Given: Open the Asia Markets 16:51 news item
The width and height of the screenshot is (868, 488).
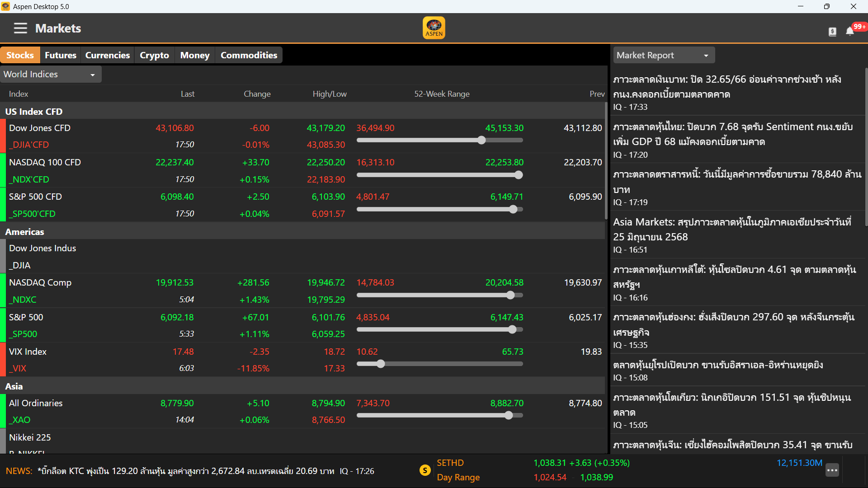Looking at the screenshot, I should click(x=738, y=235).
